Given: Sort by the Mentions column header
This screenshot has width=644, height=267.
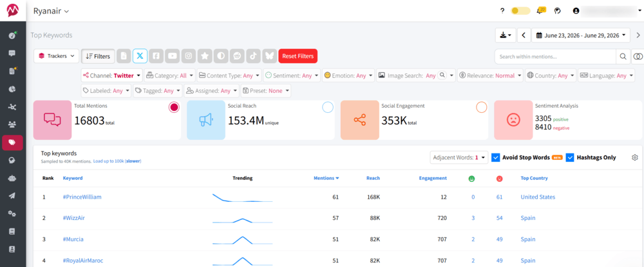Looking at the screenshot, I should point(327,178).
